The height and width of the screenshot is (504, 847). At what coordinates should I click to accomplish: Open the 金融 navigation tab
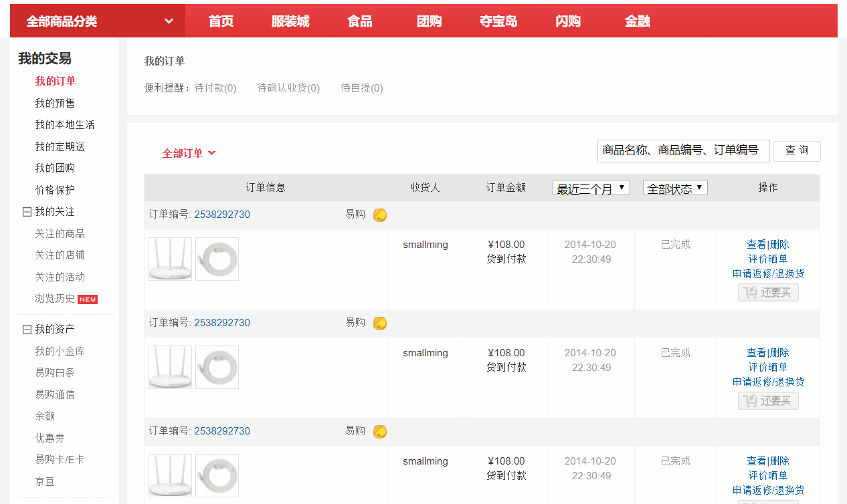pos(638,21)
